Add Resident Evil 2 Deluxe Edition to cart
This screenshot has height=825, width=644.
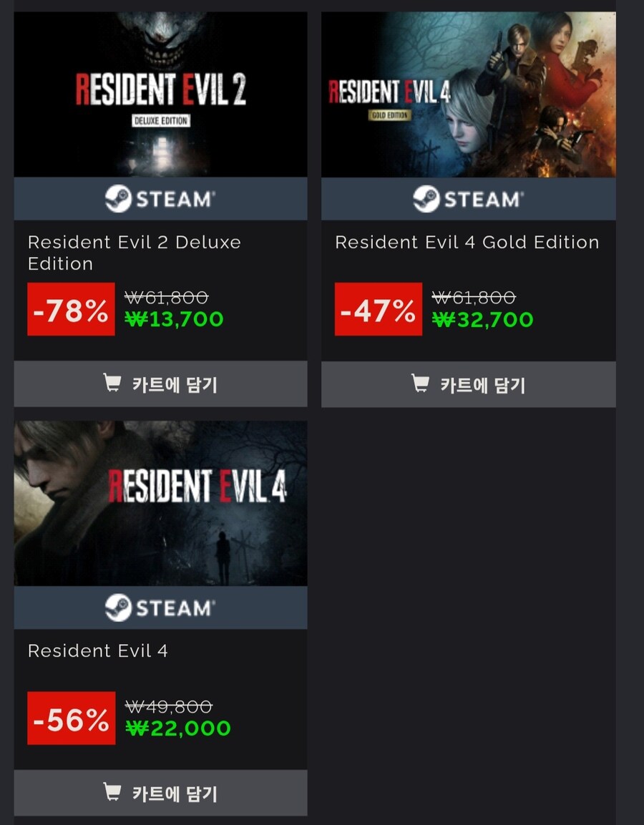click(160, 384)
